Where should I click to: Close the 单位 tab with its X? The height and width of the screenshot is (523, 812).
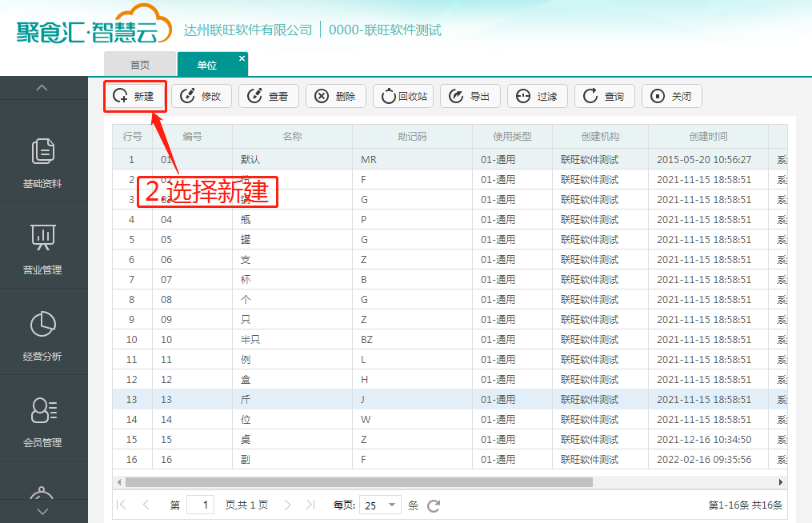(242, 58)
